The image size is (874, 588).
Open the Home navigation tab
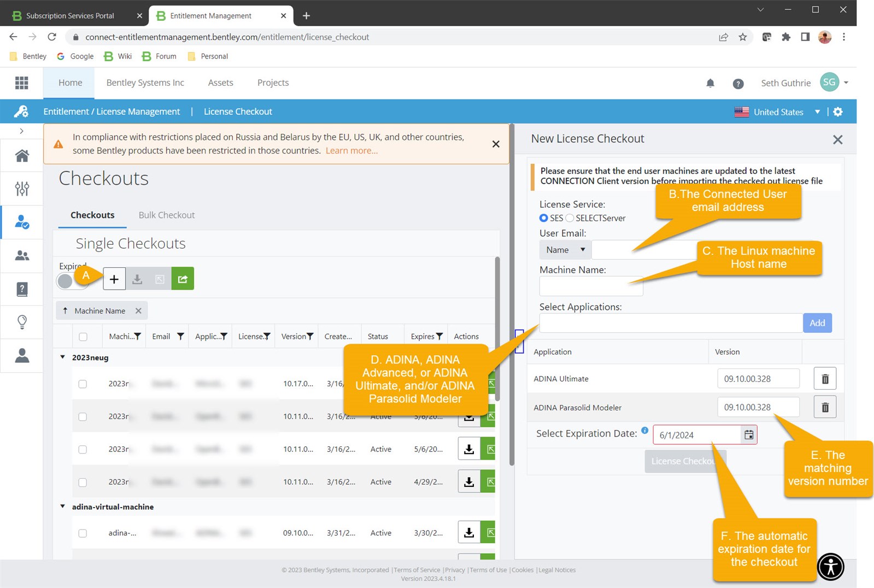tap(71, 83)
